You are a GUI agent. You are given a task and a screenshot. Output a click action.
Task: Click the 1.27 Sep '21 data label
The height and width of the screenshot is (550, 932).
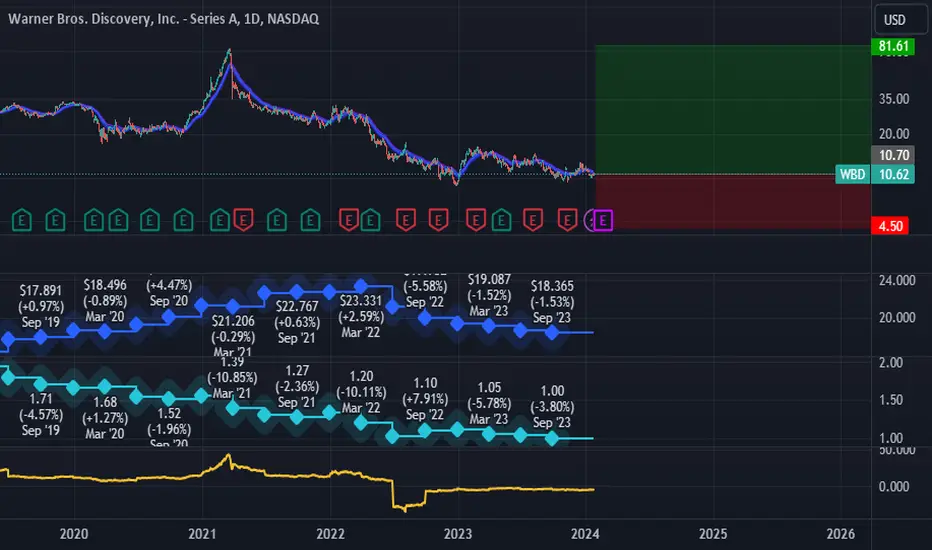pos(297,386)
